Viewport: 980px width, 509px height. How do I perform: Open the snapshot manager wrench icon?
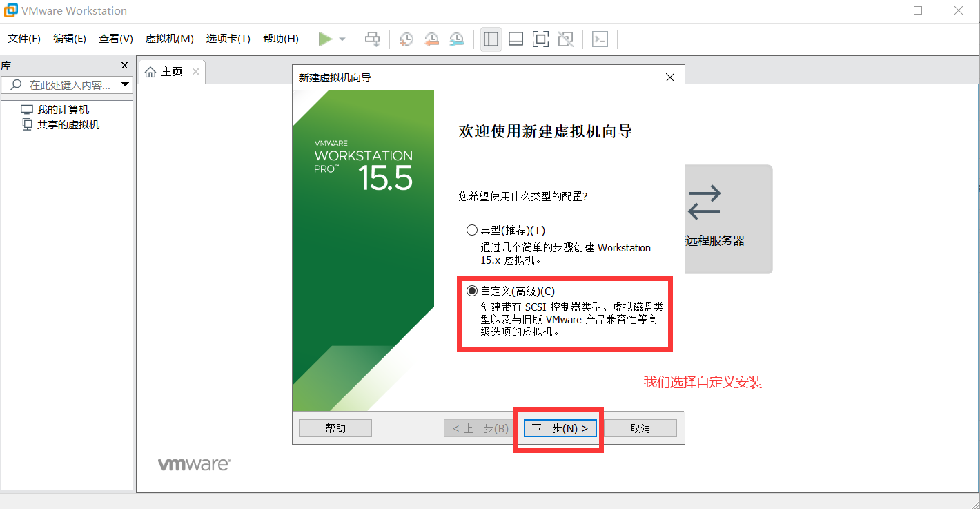click(x=456, y=39)
